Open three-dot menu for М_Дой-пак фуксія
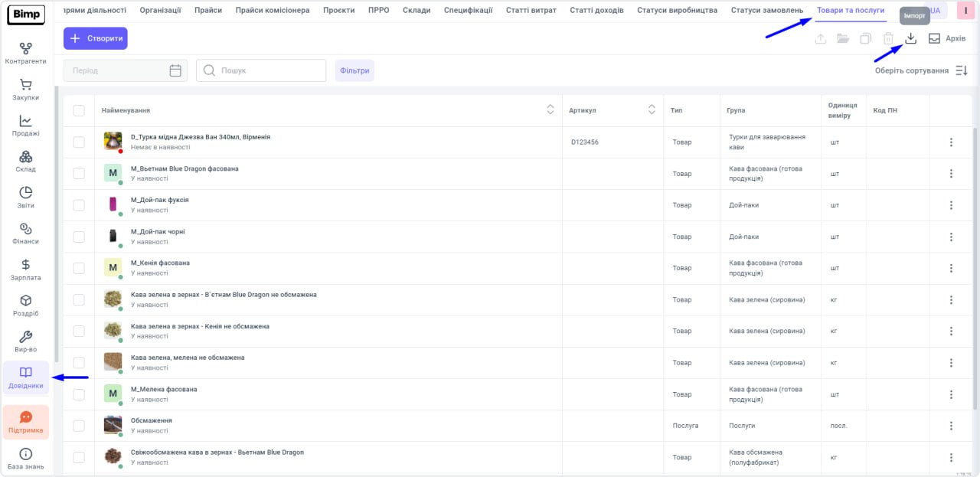980x477 pixels. click(x=951, y=205)
